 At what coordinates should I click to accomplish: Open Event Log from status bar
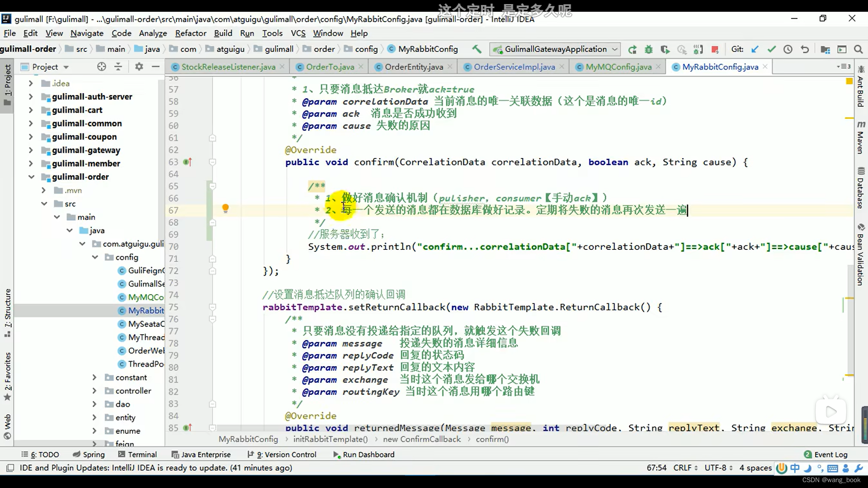826,455
